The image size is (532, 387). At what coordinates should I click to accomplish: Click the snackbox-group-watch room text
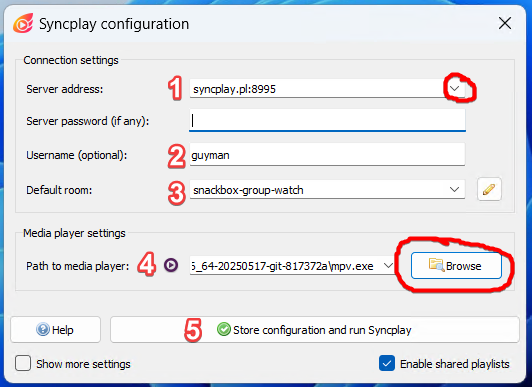(248, 190)
